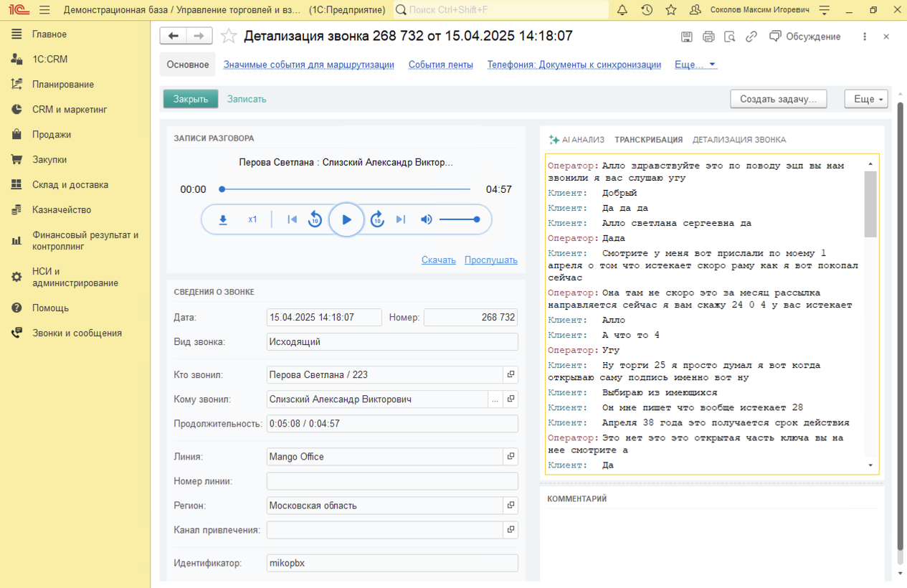
Task: Mute the player volume speaker icon
Action: [427, 219]
